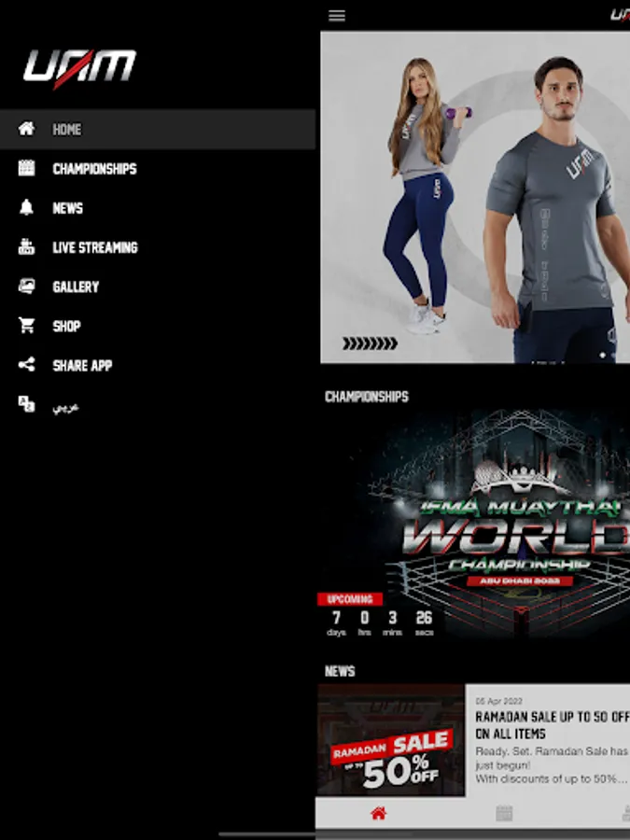
Task: Open the IFMA Muaythai World Championship banner
Action: [x=473, y=524]
